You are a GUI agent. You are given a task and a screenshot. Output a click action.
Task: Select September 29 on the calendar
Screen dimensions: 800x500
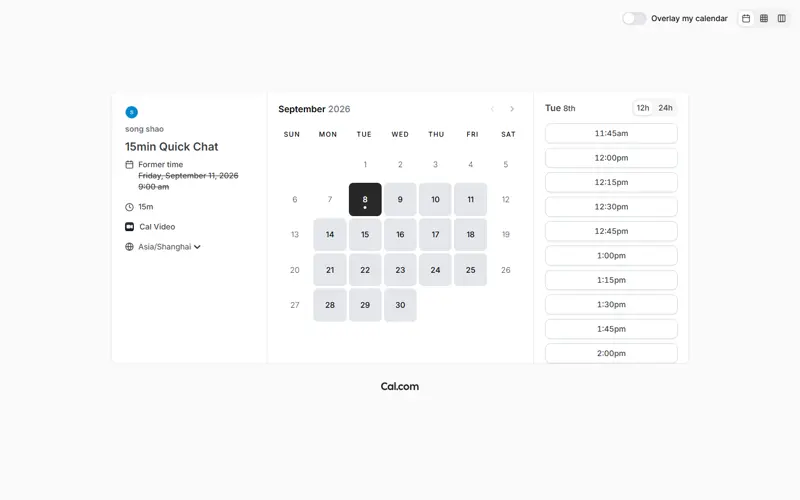pos(365,305)
